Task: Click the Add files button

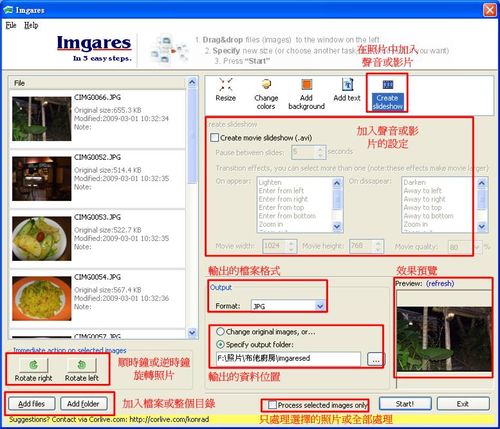Action: [31, 404]
